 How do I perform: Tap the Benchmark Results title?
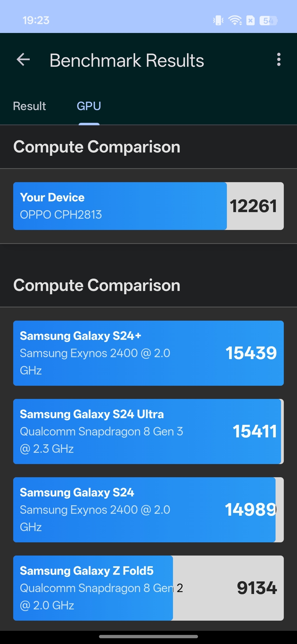127,60
